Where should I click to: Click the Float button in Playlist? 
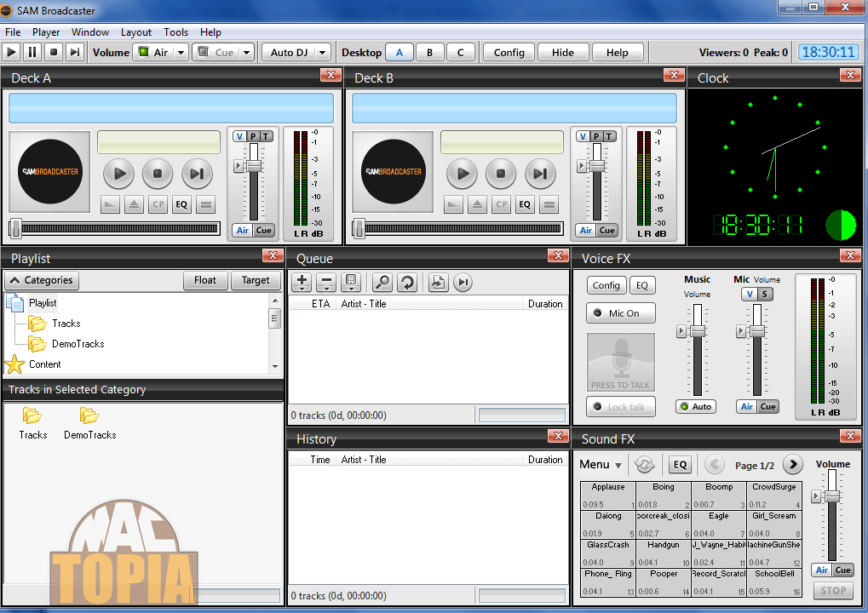(204, 280)
